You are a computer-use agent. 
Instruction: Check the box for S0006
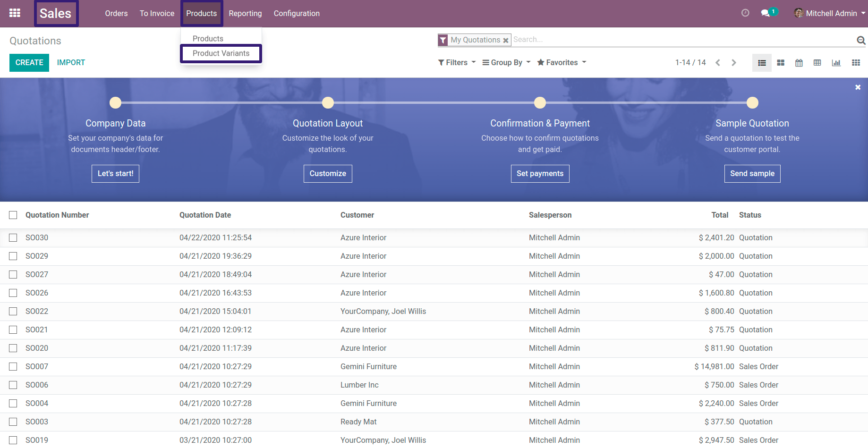[x=13, y=385]
